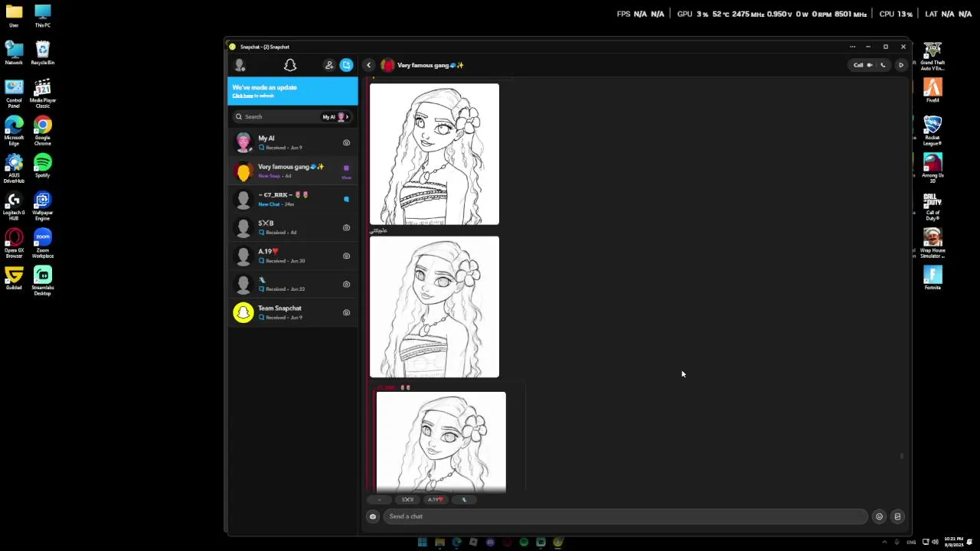Open the profile avatar in Snapchat sidebar
The image size is (980, 551).
point(240,65)
